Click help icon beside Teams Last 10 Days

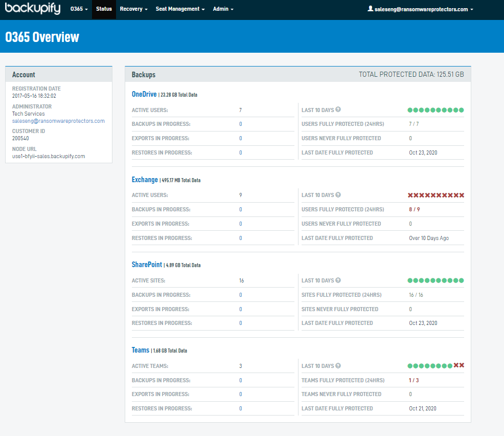(338, 366)
